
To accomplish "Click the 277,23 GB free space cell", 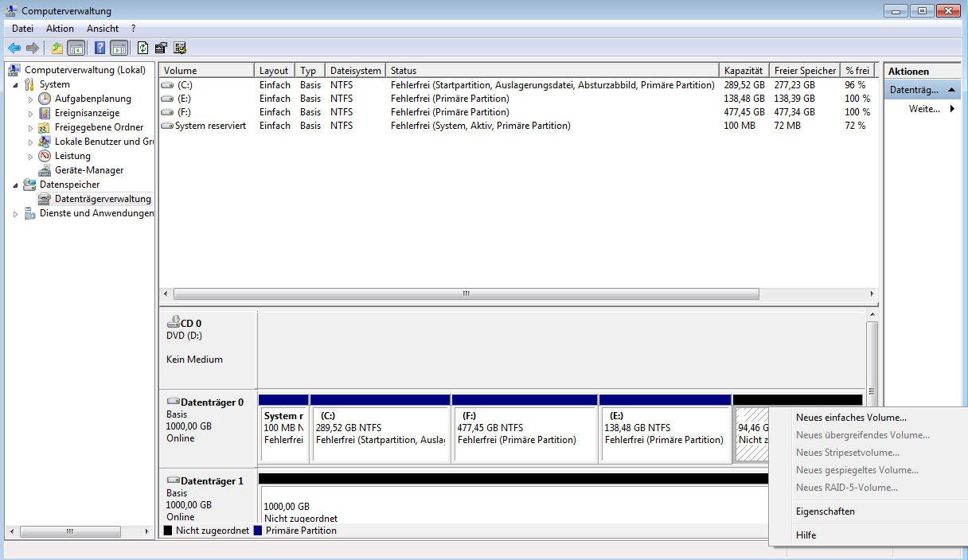I will (x=795, y=85).
